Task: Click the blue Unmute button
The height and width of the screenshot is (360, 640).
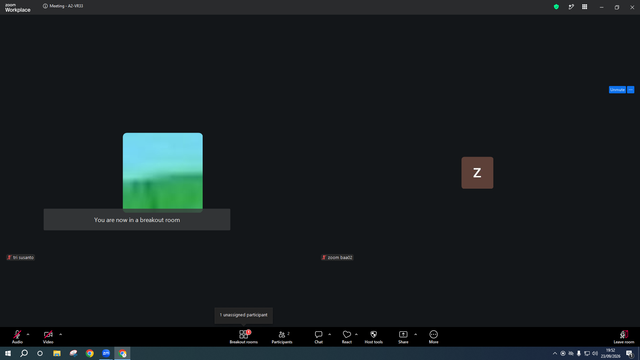Action: point(617,89)
